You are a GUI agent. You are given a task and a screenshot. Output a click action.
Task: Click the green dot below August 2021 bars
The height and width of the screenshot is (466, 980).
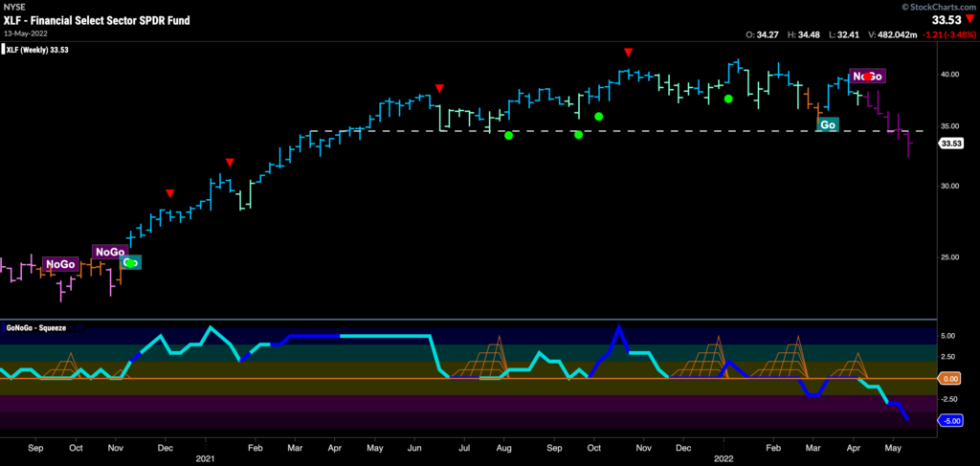click(x=508, y=135)
